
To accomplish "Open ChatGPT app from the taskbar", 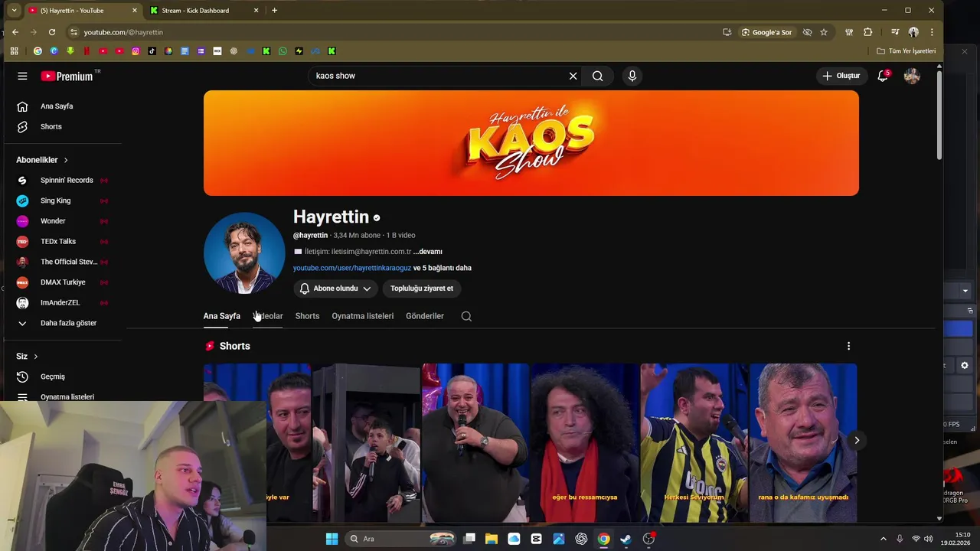I will [581, 539].
